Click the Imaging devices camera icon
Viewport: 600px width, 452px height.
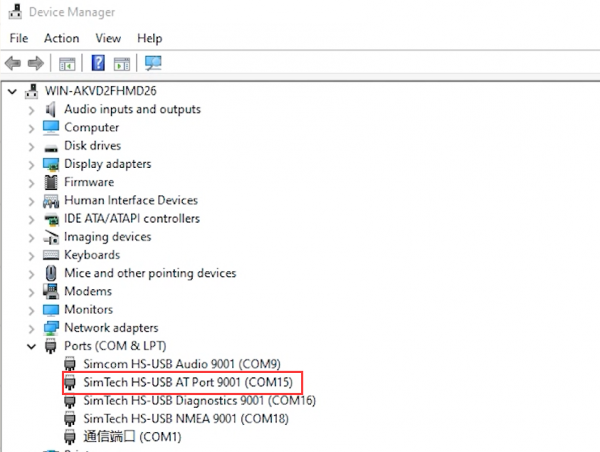(51, 237)
